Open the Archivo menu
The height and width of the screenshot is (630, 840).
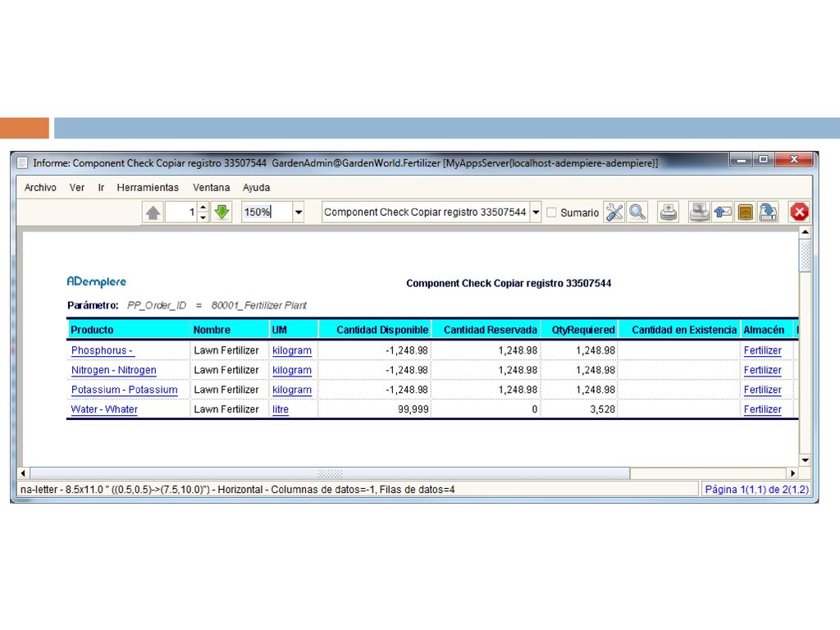[40, 188]
